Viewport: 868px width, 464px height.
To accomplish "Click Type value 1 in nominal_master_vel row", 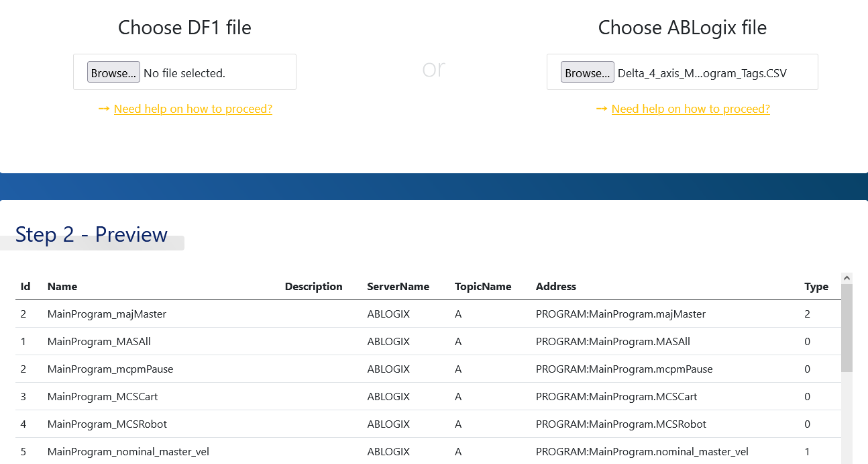I will [808, 451].
